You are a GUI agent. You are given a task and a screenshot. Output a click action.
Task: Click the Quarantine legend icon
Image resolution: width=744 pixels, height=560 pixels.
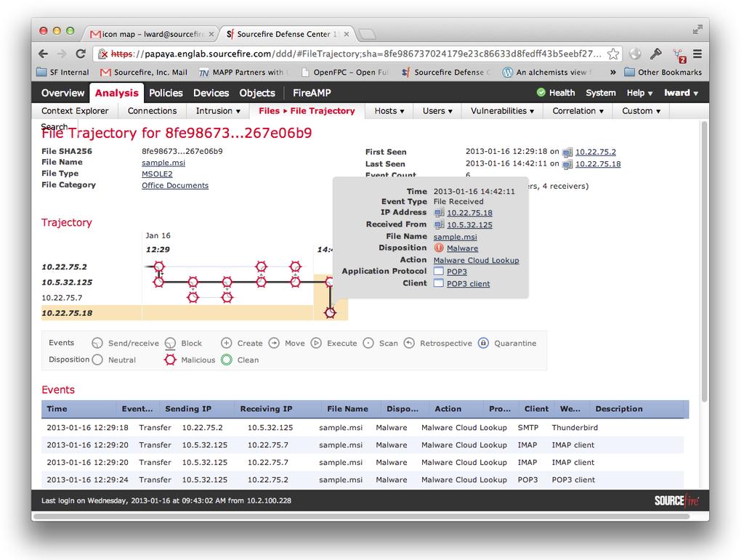[x=483, y=343]
